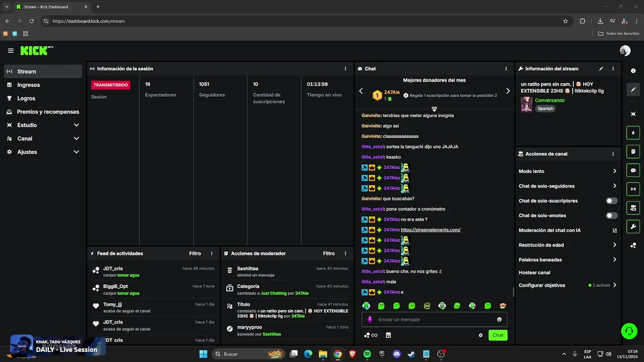Viewport: 644px width, 362px height.
Task: Click the Just Chatting category thumbnail
Action: (526, 104)
